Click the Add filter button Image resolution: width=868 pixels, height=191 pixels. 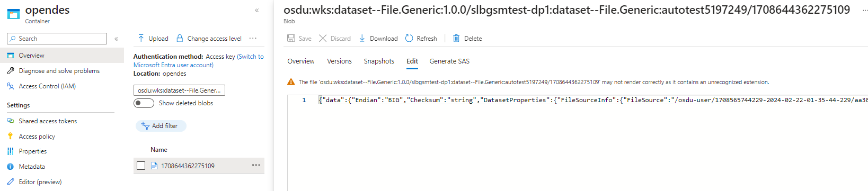(161, 126)
